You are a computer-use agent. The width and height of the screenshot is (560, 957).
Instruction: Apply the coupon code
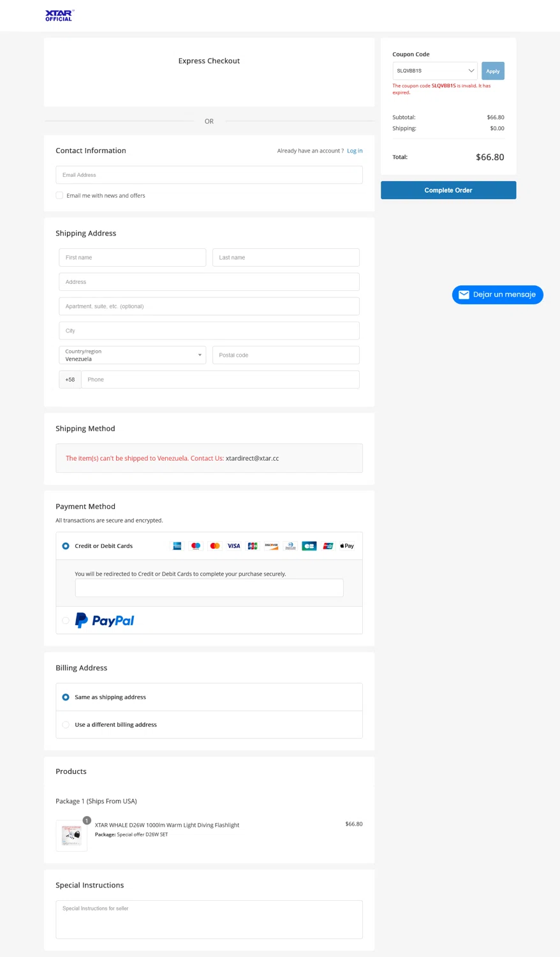click(493, 71)
